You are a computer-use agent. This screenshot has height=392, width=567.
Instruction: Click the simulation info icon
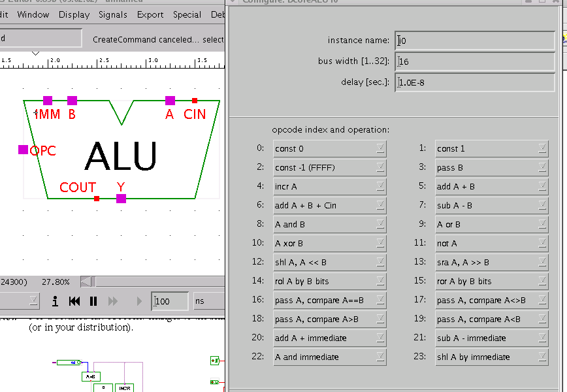pos(56,301)
